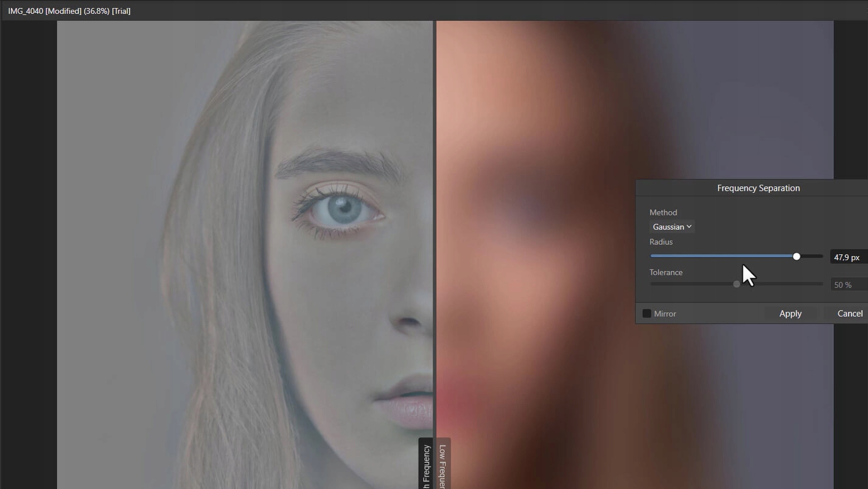Click the Mirror label text

665,314
